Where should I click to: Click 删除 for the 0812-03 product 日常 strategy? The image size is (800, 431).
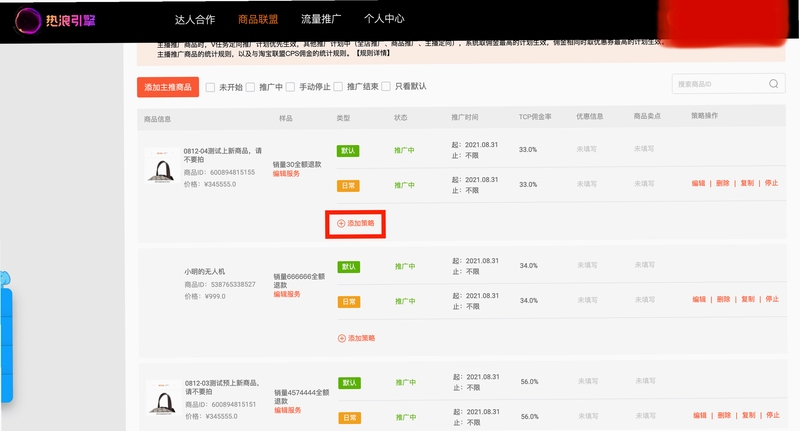724,415
